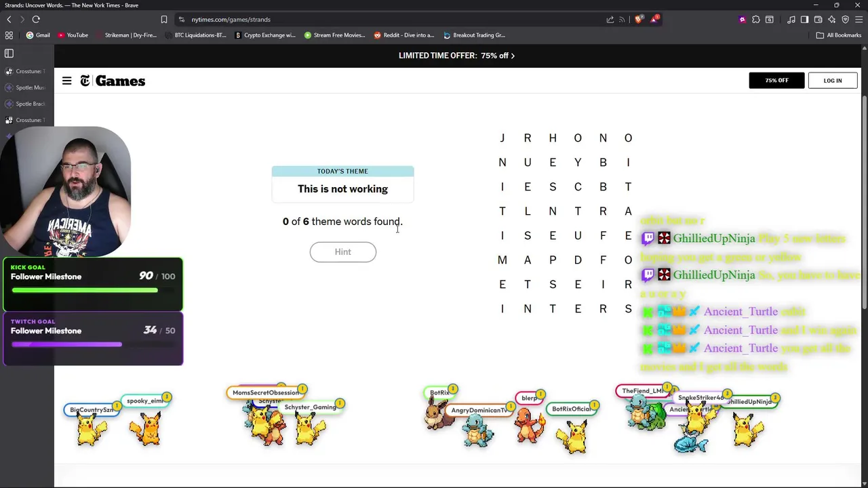Open the tab search icon
Viewport: 868px width, 488px height.
coord(769,20)
